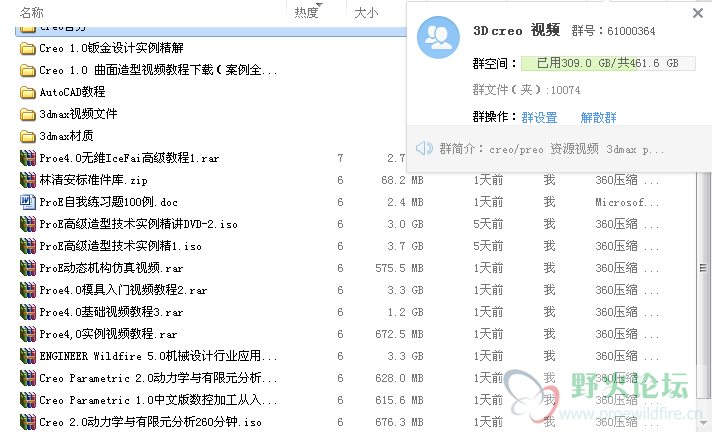
Task: Select file name ProE自我练习题100例.doc
Action: click(x=109, y=202)
